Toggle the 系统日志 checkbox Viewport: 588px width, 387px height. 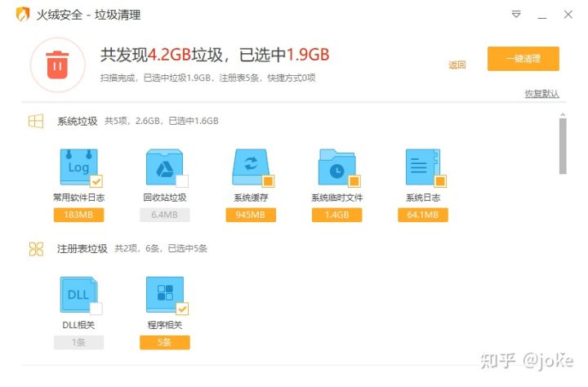(440, 181)
